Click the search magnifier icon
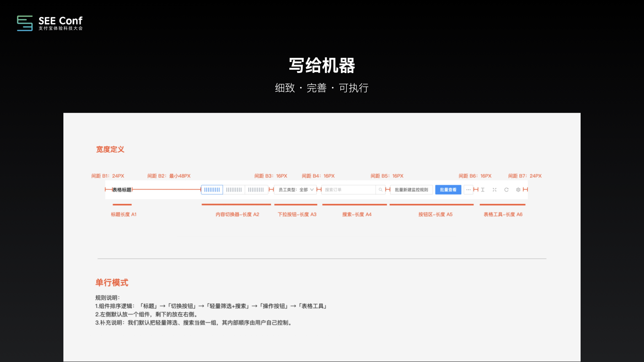Screen dimensions: 644x362 [380, 190]
